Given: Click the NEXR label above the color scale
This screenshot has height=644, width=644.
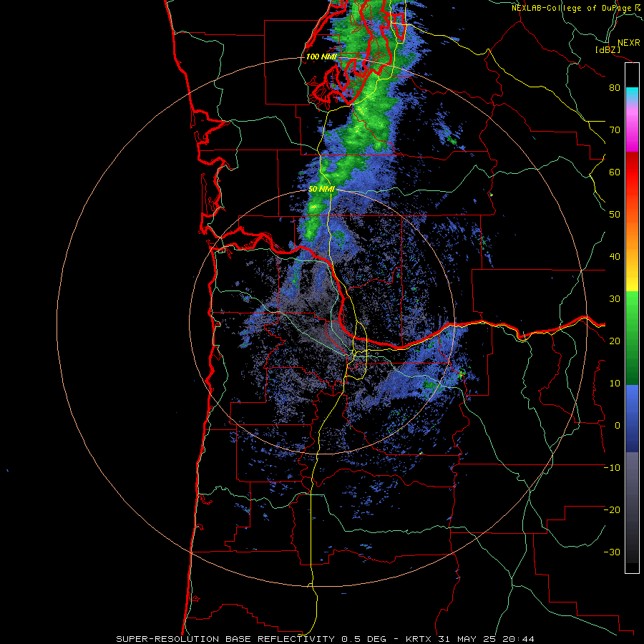Looking at the screenshot, I should [629, 43].
